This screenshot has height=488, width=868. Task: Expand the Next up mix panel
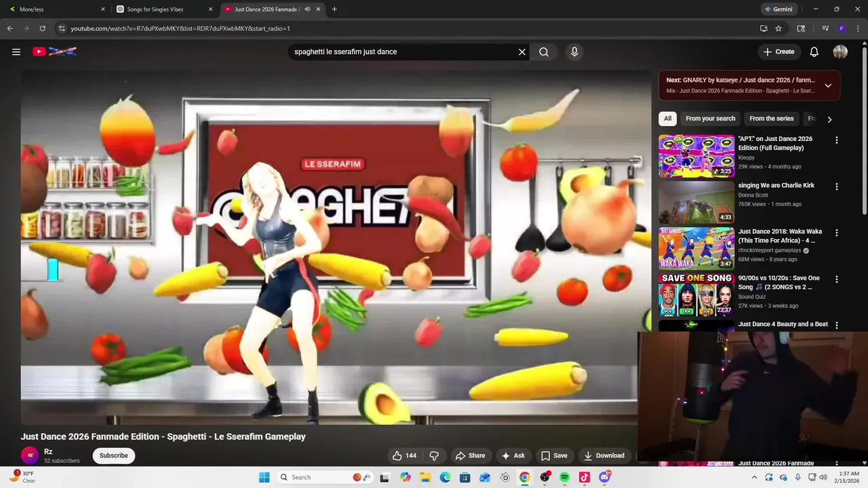pos(828,85)
